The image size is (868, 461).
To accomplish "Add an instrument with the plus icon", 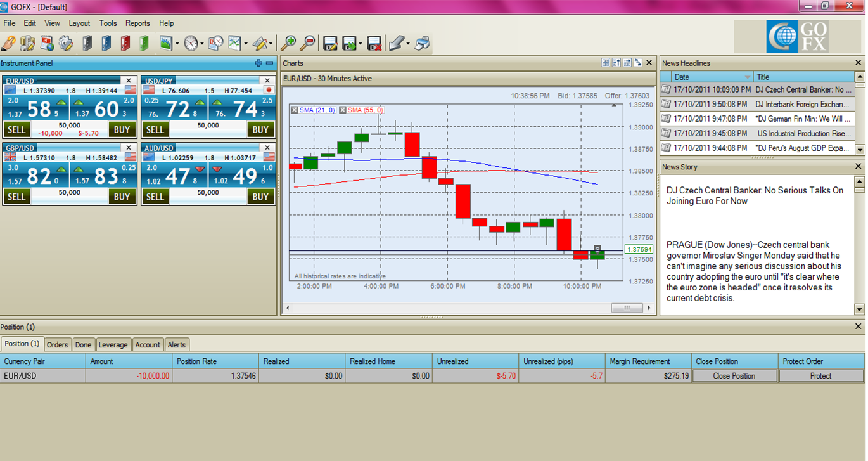I will click(x=258, y=63).
